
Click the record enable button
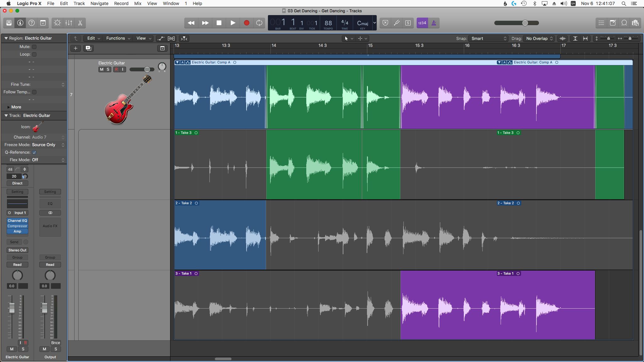pos(116,69)
